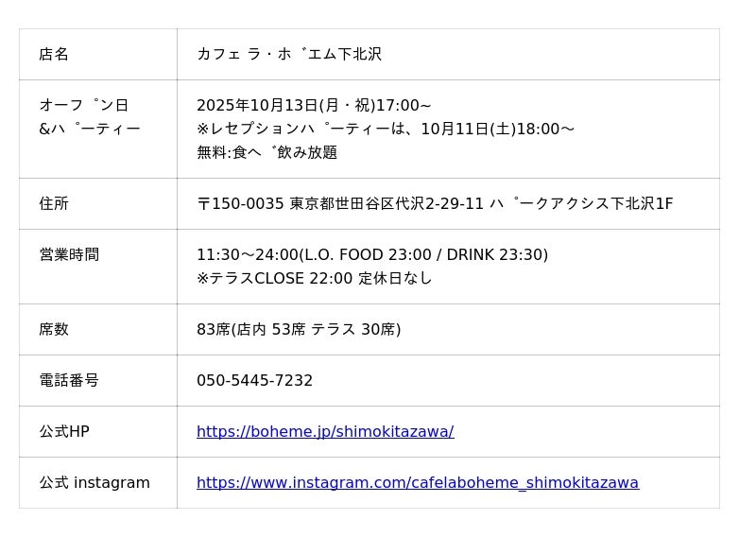Click the オープン日 label text
Image resolution: width=756 pixels, height=537 pixels.
click(x=83, y=105)
